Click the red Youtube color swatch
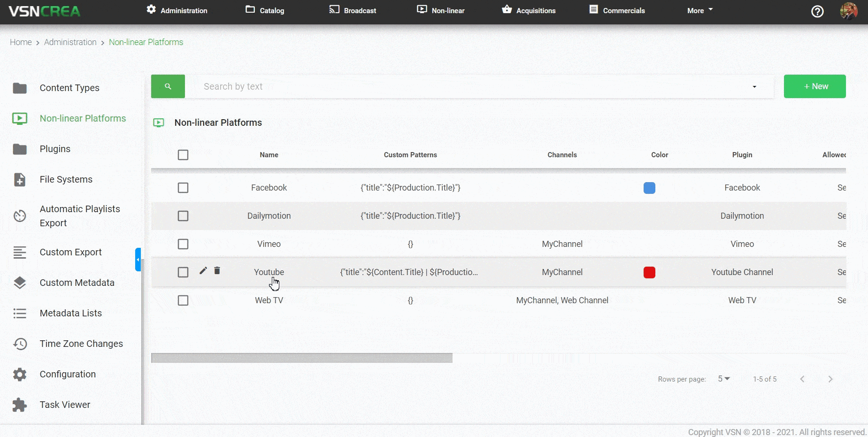This screenshot has width=868, height=437. pyautogui.click(x=649, y=272)
